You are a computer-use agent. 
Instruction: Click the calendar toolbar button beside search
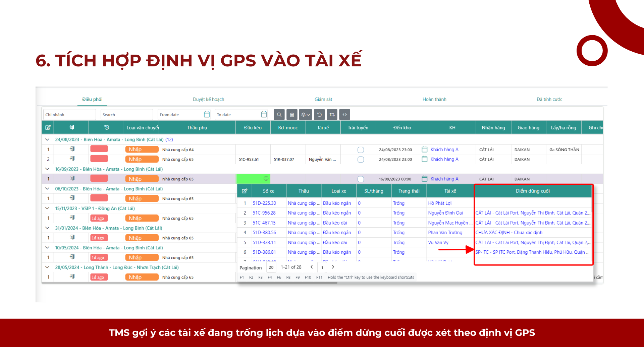(x=292, y=115)
